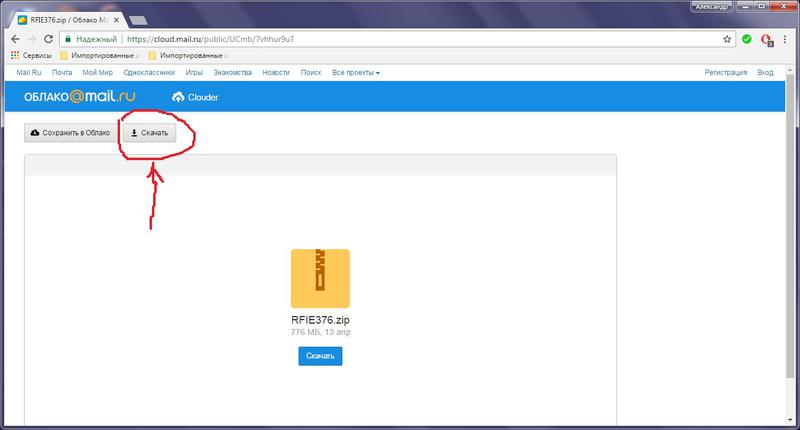Click the Александр user profile button in title bar
800x430 pixels.
coord(712,6)
